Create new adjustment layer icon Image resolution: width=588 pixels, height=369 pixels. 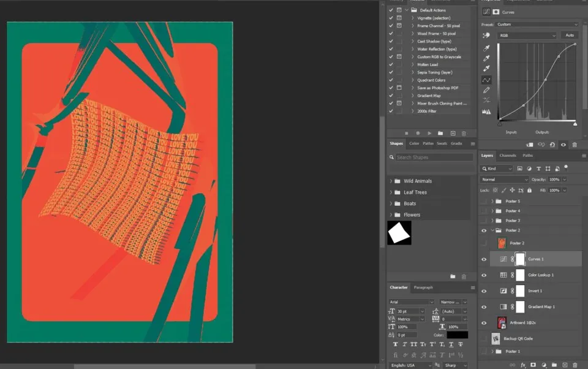[x=544, y=365]
